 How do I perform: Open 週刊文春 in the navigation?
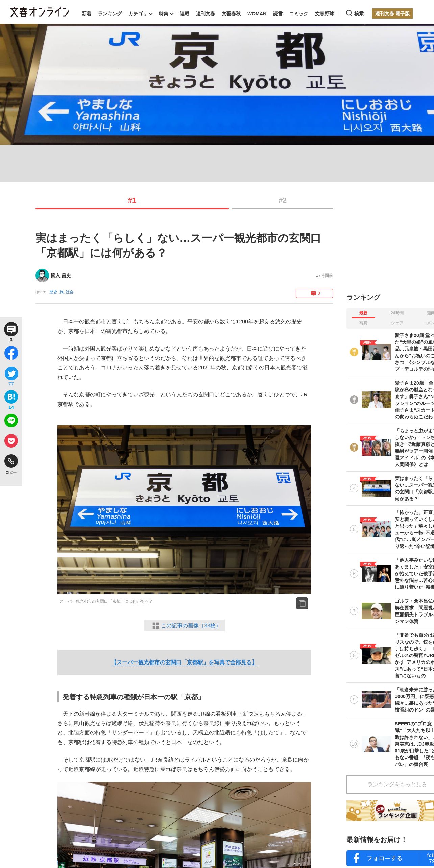206,14
